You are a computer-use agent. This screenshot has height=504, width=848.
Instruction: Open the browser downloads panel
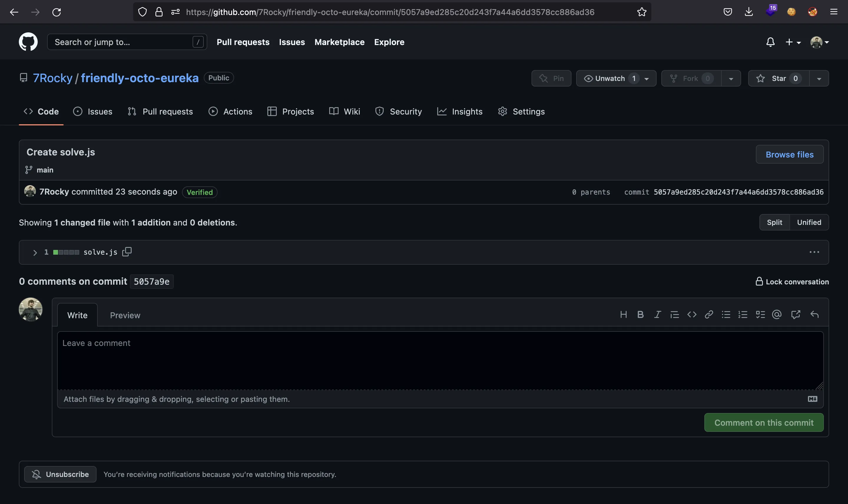tap(748, 12)
